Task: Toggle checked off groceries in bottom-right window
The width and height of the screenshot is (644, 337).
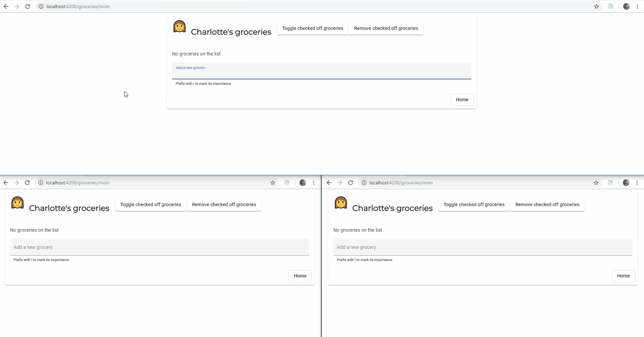Action: click(474, 205)
